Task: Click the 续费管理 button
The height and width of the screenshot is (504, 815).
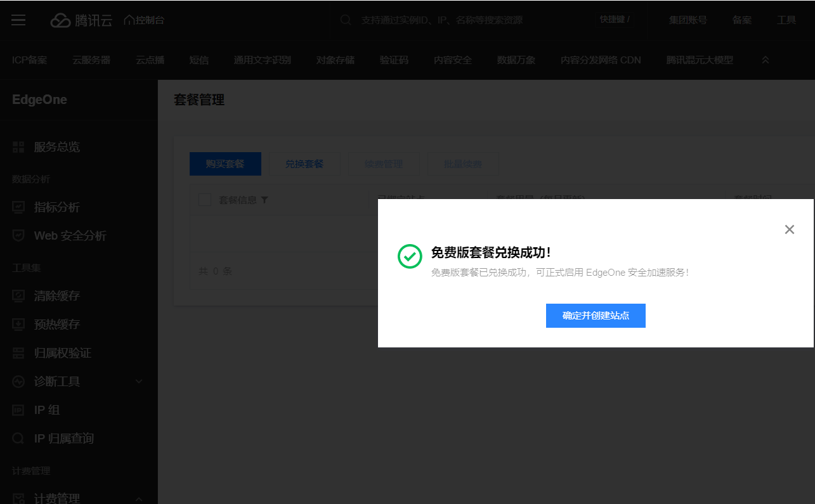Action: click(x=384, y=164)
